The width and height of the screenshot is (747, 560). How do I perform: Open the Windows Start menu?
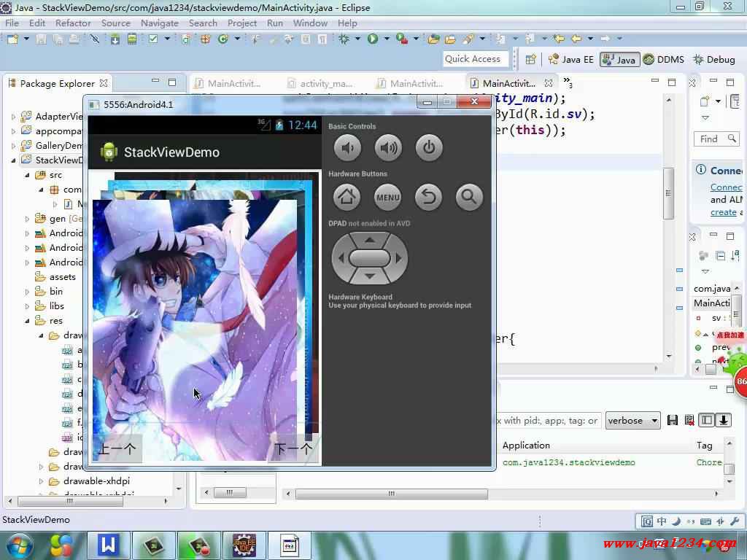[x=18, y=545]
